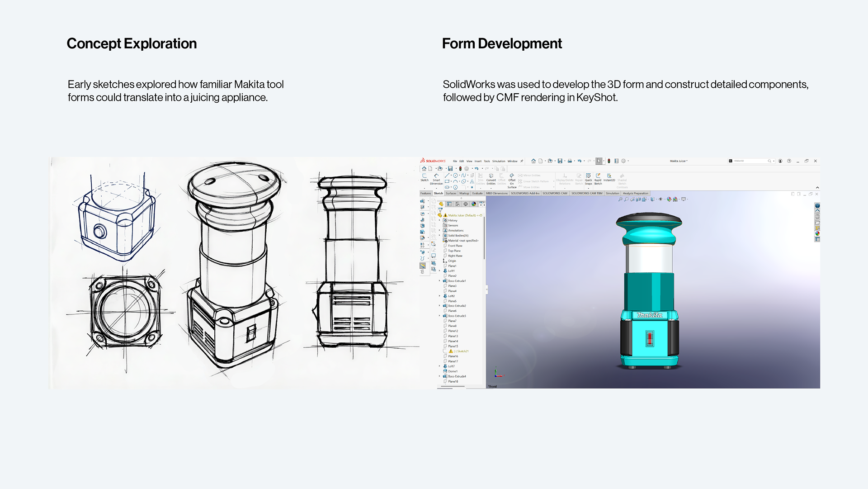Switch to the Evaluate tab
This screenshot has height=489, width=868.
click(477, 194)
